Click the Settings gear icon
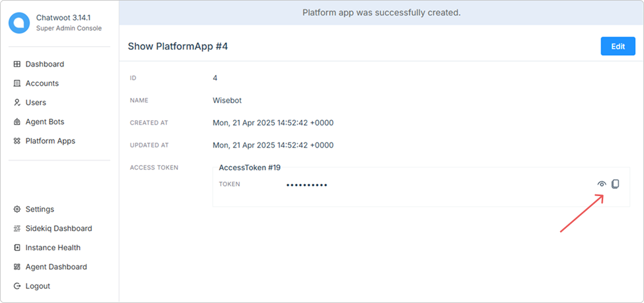This screenshot has width=644, height=303. coord(17,209)
